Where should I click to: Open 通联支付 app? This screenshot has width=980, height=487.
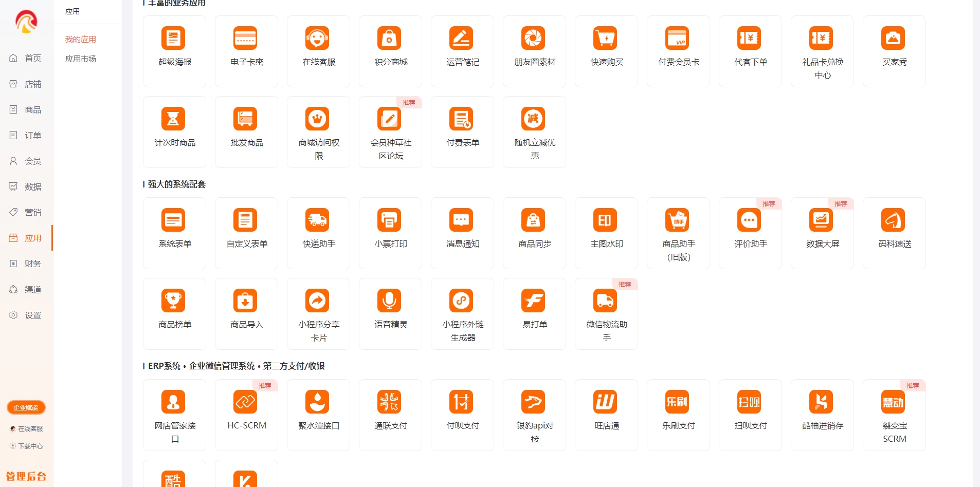point(390,415)
